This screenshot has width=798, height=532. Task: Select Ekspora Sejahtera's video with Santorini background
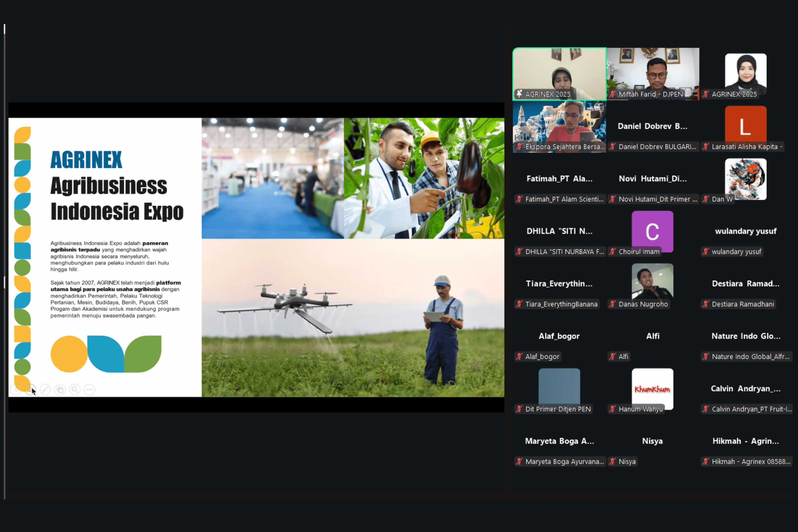click(x=559, y=127)
